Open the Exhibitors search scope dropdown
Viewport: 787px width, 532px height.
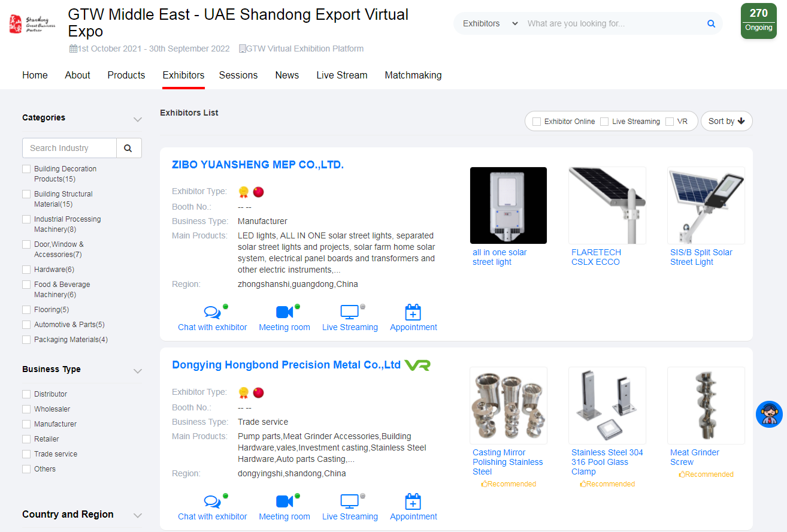coord(491,24)
